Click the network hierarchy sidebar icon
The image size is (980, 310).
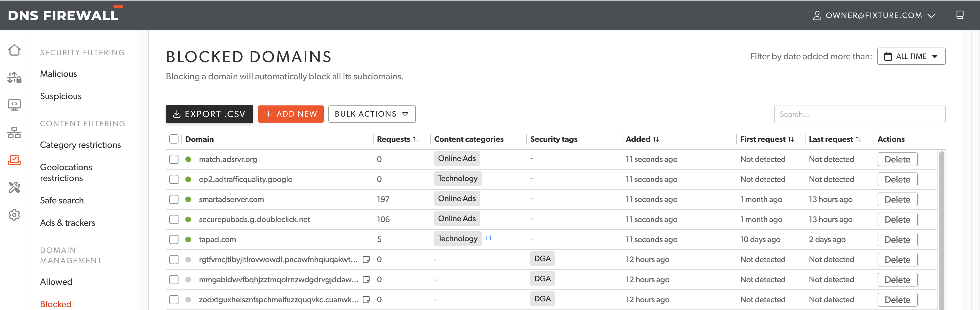(x=14, y=133)
